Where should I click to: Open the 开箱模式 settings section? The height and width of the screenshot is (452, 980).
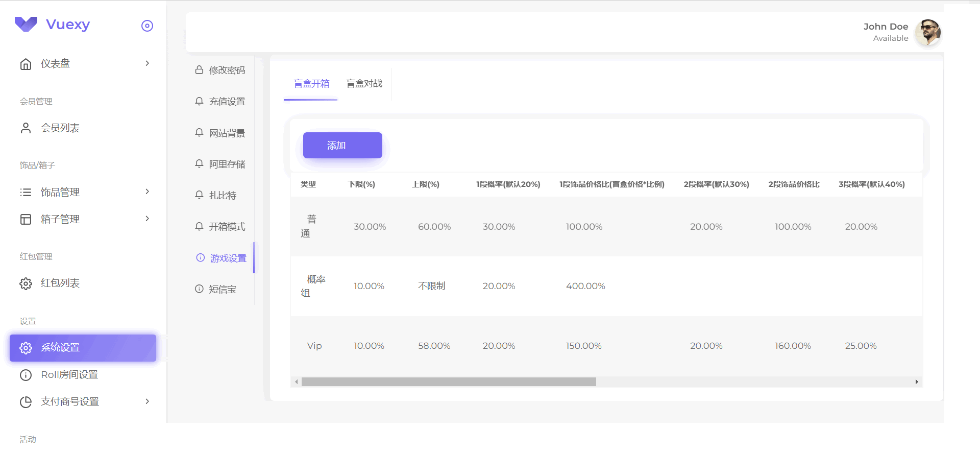pos(227,227)
